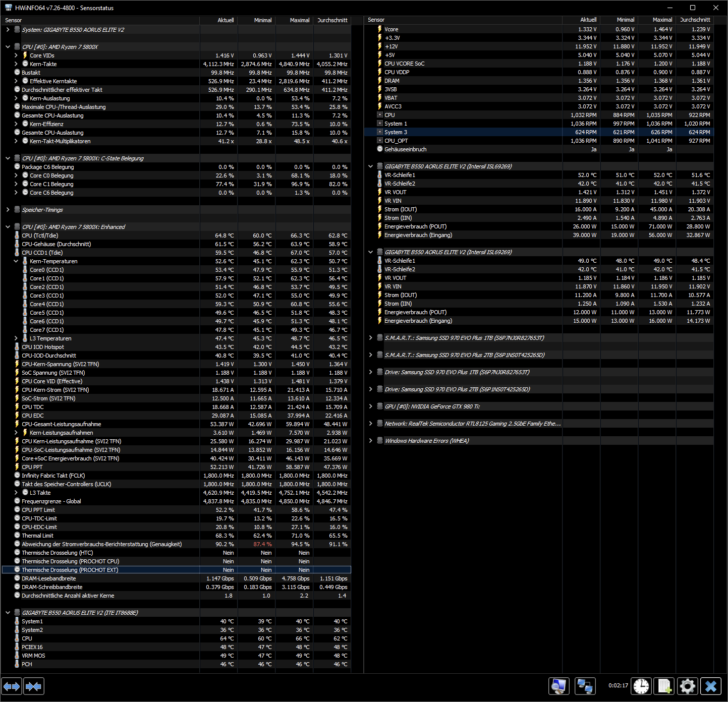The height and width of the screenshot is (702, 728).
Task: Click the right pane Durchschnitt column header
Action: tap(695, 20)
